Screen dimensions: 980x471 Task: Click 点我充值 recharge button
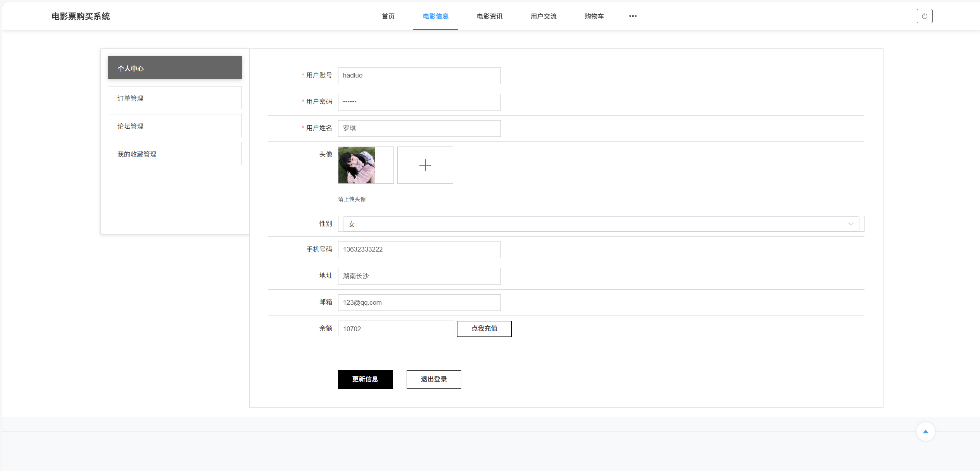[x=484, y=329]
